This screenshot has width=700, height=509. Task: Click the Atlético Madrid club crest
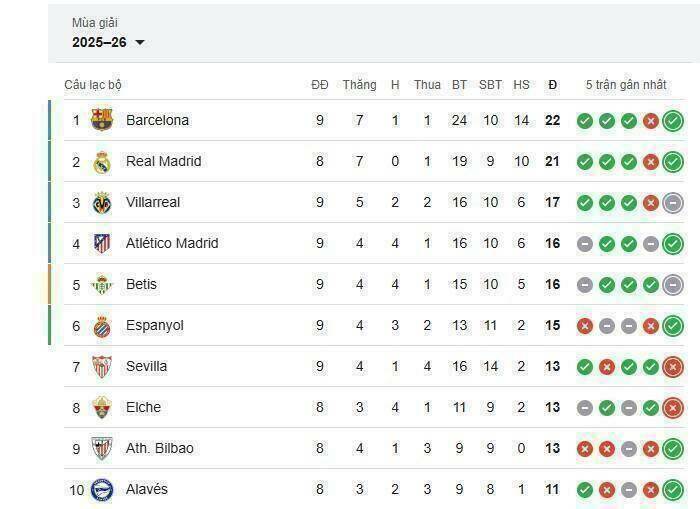(102, 243)
